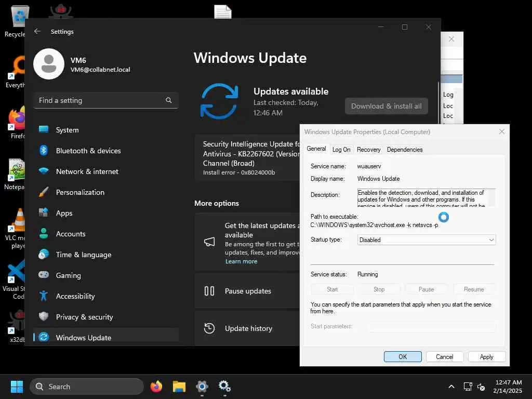This screenshot has width=532, height=399.
Task: Click the taskbar Search box
Action: pos(87,387)
